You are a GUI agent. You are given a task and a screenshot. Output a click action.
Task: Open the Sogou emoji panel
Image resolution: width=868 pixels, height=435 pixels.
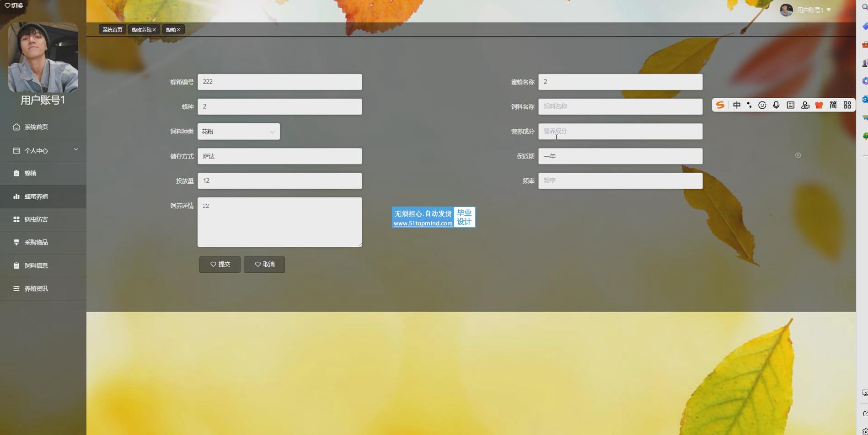762,105
